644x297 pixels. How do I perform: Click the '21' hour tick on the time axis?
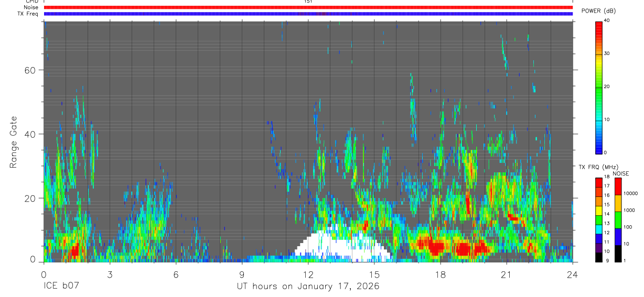[507, 274]
